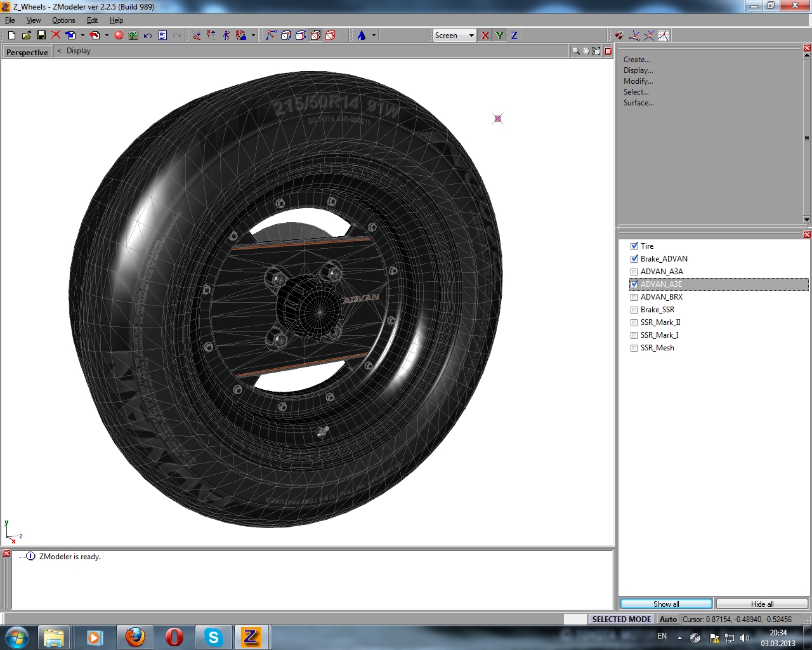Click the walking figure tool icon
Image resolution: width=812 pixels, height=650 pixels.
tap(226, 36)
